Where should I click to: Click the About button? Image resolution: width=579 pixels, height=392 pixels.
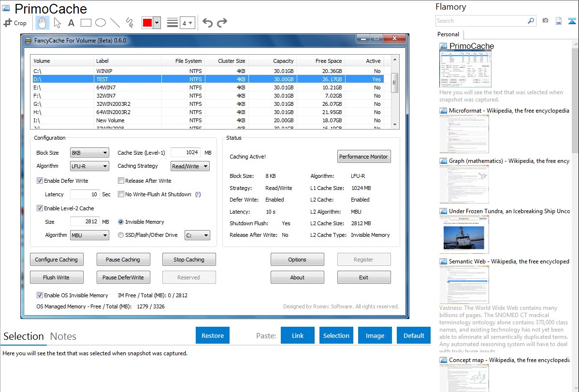click(x=297, y=277)
